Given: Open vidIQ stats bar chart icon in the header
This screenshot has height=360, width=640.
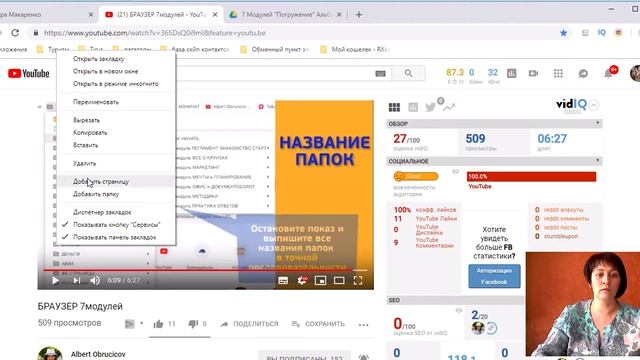Looking at the screenshot, I should point(511,73).
